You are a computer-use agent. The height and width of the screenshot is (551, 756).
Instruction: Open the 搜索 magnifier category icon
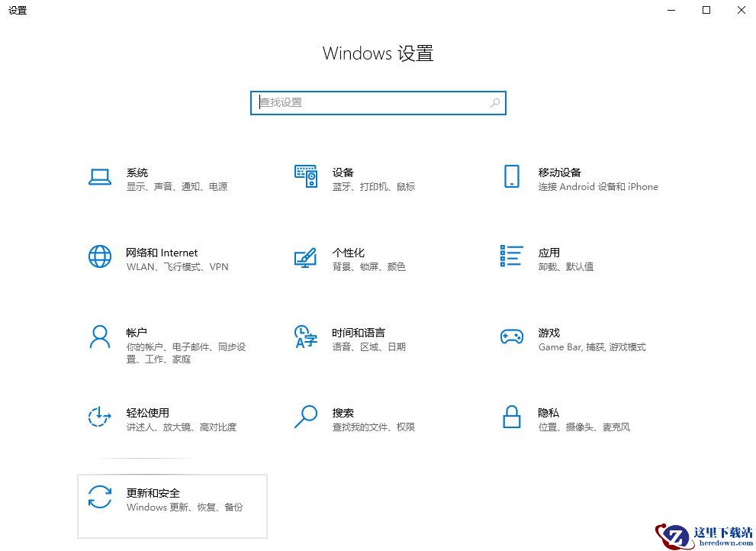point(306,417)
